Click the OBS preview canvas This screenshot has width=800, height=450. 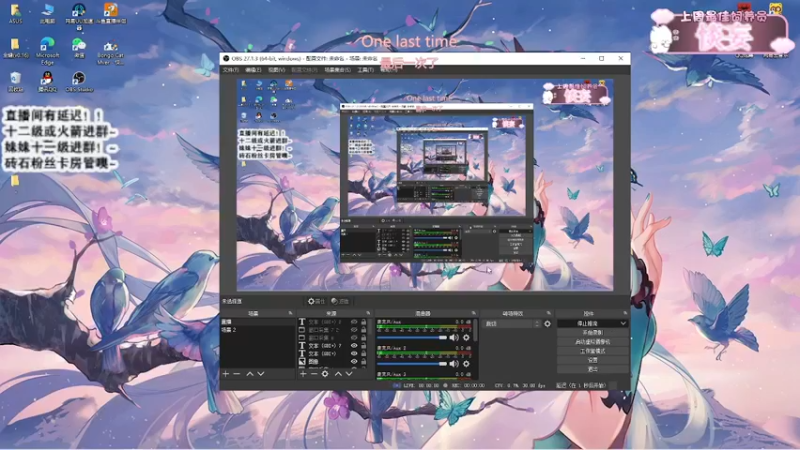(425, 184)
